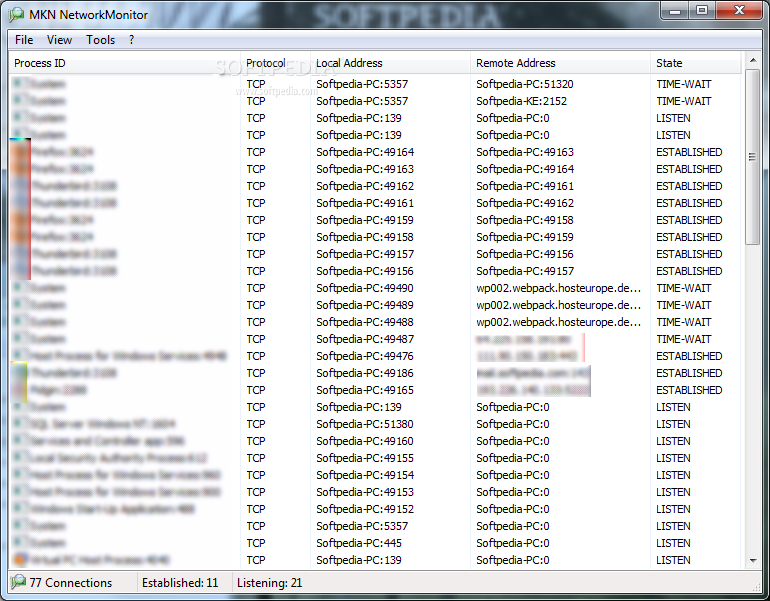Click TIME-WAIT state in the 49487 row
The width and height of the screenshot is (770, 601).
pyautogui.click(x=684, y=339)
